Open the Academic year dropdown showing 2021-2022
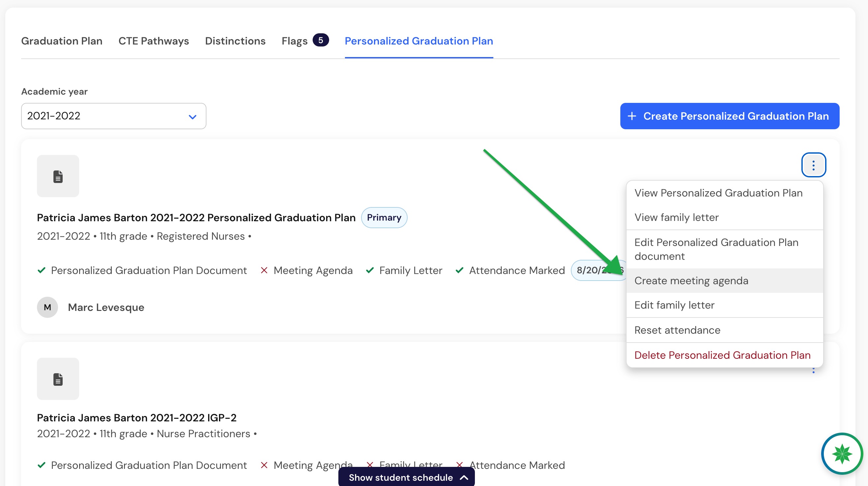The image size is (868, 486). (113, 116)
